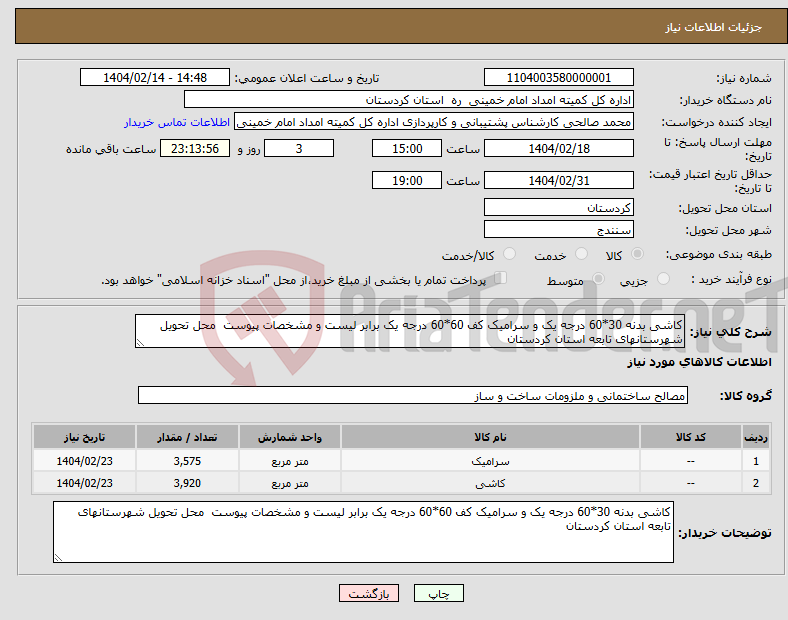The image size is (788, 620).
Task: Select the متوسط purchase type radio
Action: 598,278
